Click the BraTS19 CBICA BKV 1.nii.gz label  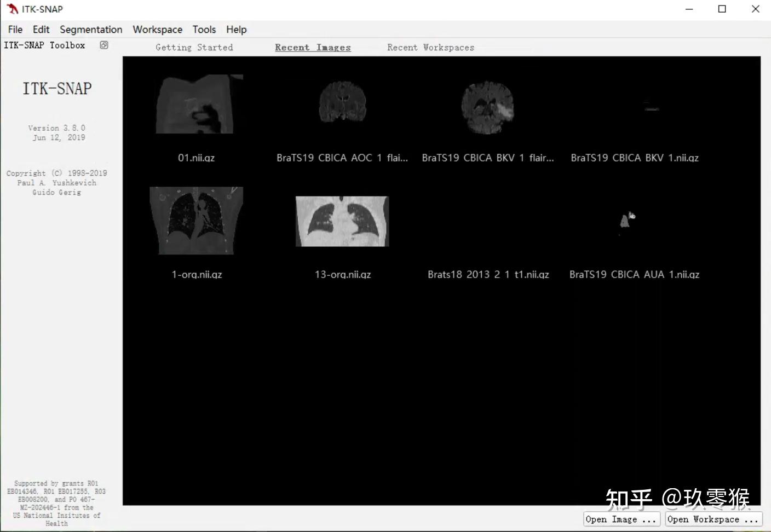[635, 158]
